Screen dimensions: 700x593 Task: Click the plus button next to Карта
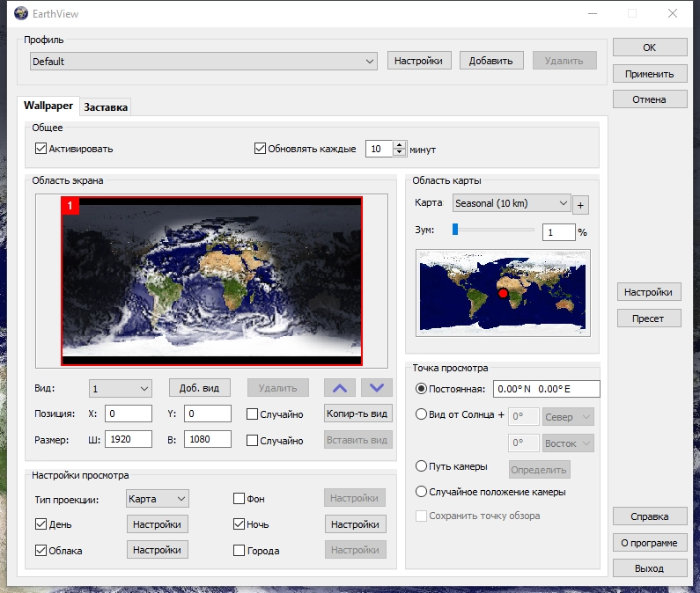tap(580, 205)
